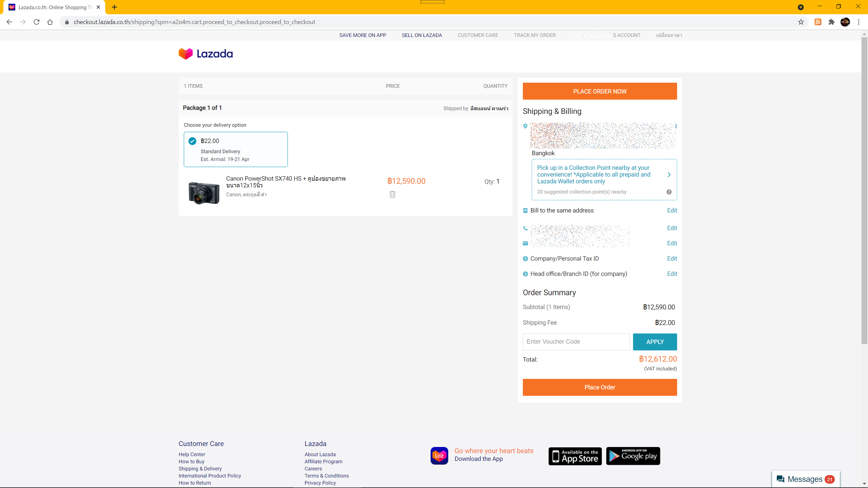Open the Messages chat icon

tap(780, 479)
